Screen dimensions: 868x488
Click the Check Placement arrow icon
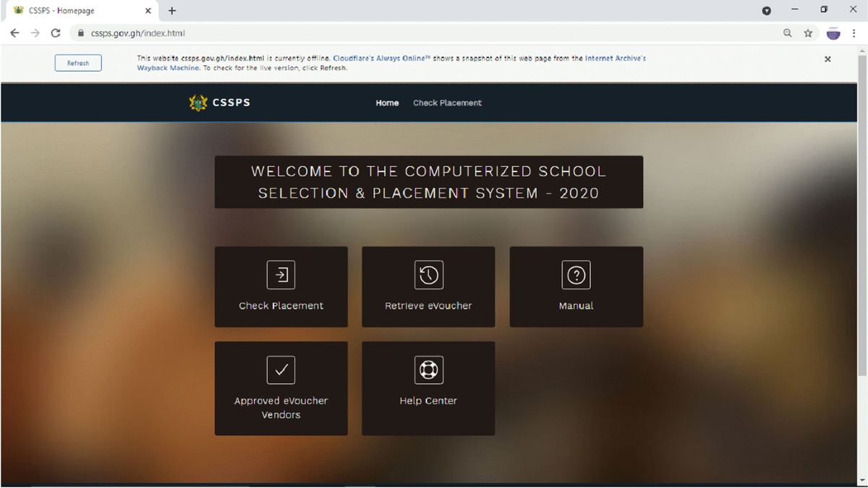click(281, 275)
